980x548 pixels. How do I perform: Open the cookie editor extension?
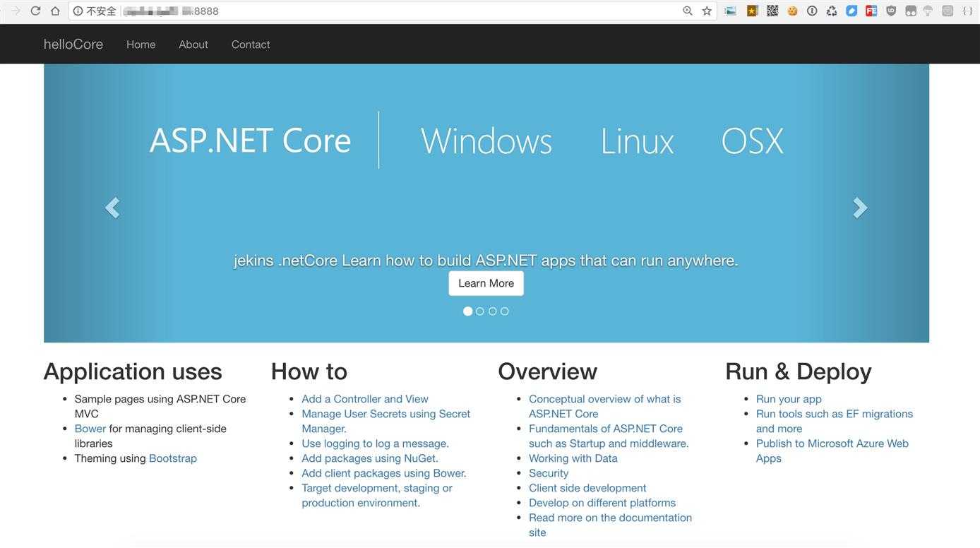click(792, 11)
